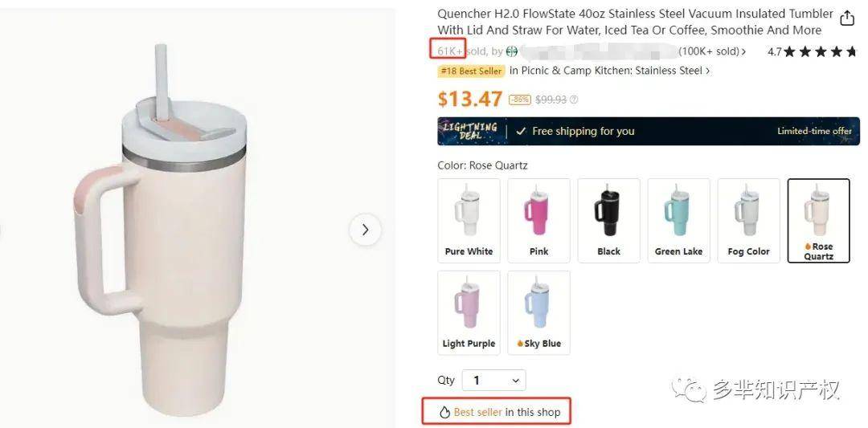868x428 pixels.
Task: Click the Lightning Deal badge
Action: click(x=470, y=131)
